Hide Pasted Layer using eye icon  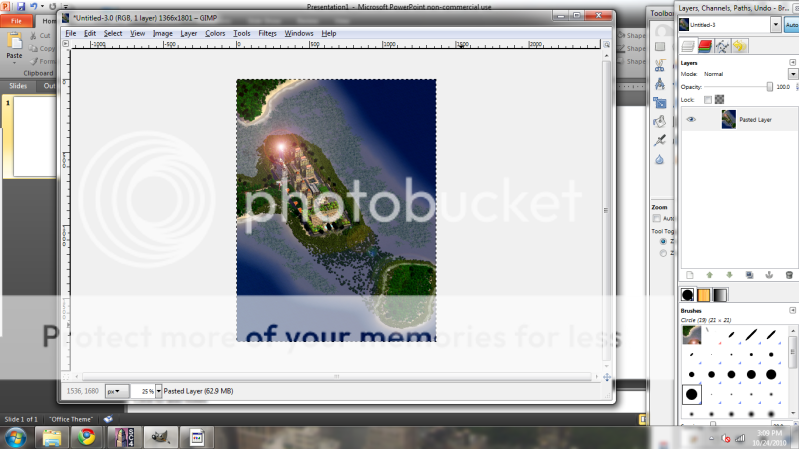[691, 119]
